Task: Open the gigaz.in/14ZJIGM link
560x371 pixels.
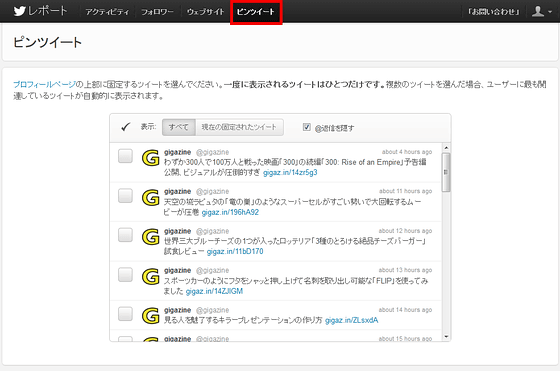Action: pyautogui.click(x=214, y=291)
